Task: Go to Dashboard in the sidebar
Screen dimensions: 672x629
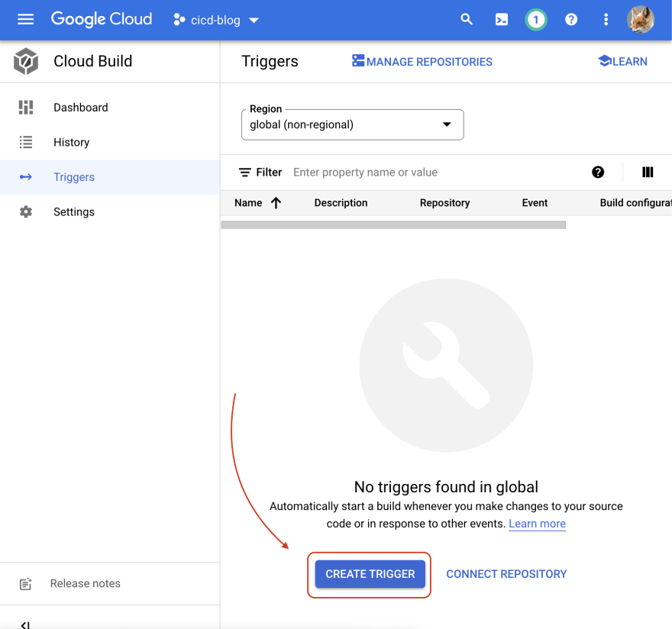Action: (x=110, y=108)
